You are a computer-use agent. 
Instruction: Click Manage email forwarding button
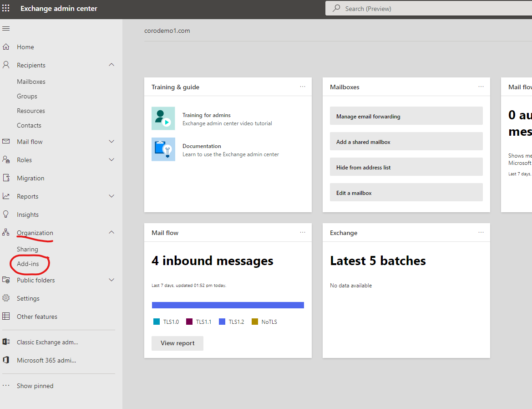pyautogui.click(x=406, y=116)
